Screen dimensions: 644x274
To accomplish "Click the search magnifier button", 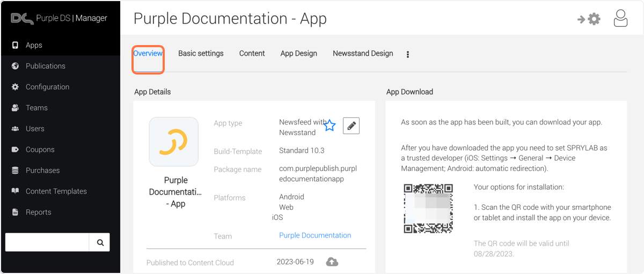I will pos(100,242).
